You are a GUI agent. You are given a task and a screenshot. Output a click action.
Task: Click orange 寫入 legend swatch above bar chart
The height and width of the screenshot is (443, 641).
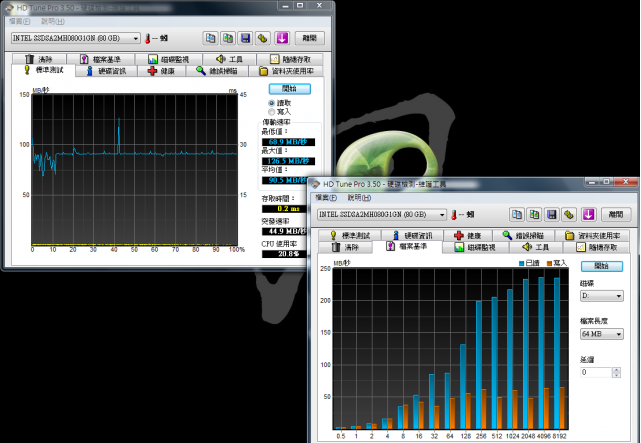pyautogui.click(x=549, y=264)
